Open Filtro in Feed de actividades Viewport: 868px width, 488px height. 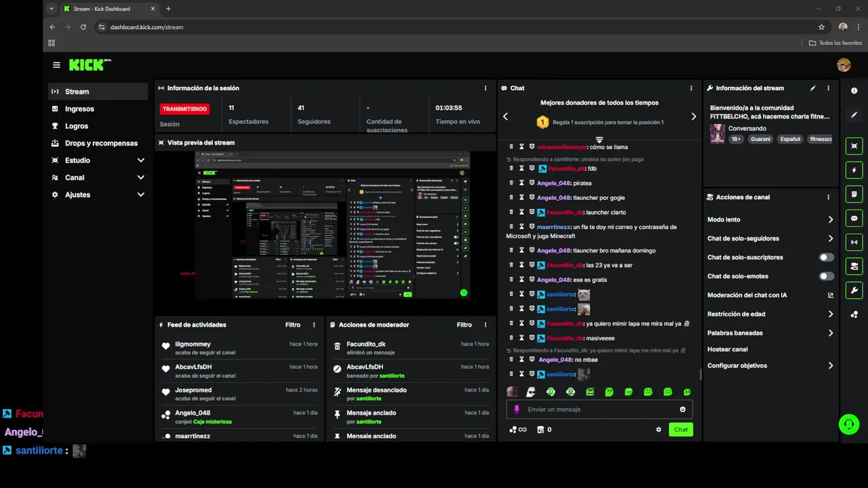click(x=292, y=325)
